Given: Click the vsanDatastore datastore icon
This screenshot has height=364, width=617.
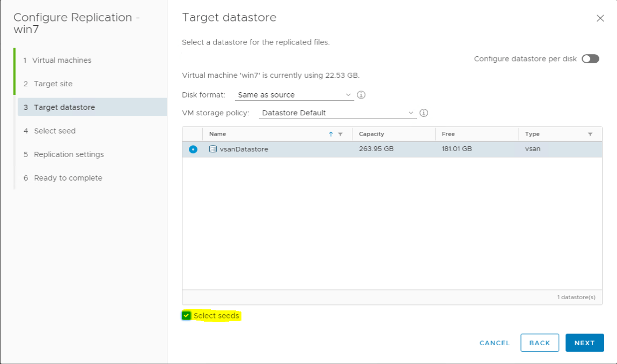Looking at the screenshot, I should pos(212,149).
